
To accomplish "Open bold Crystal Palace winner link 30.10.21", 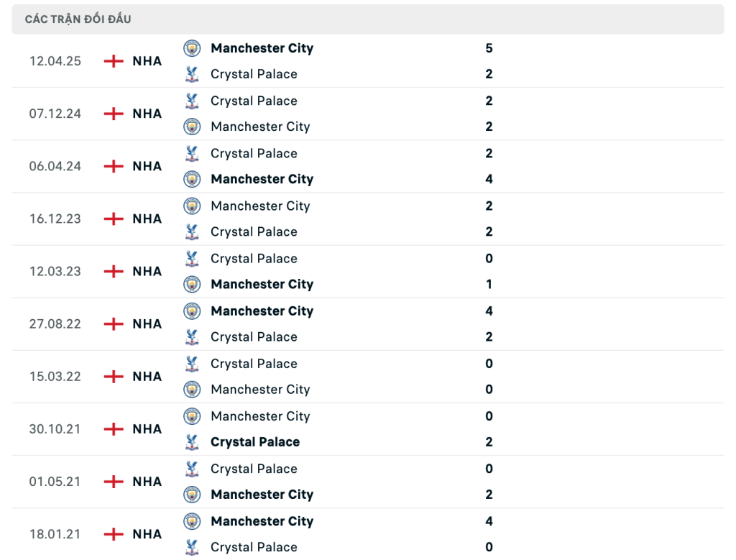I will 255,442.
